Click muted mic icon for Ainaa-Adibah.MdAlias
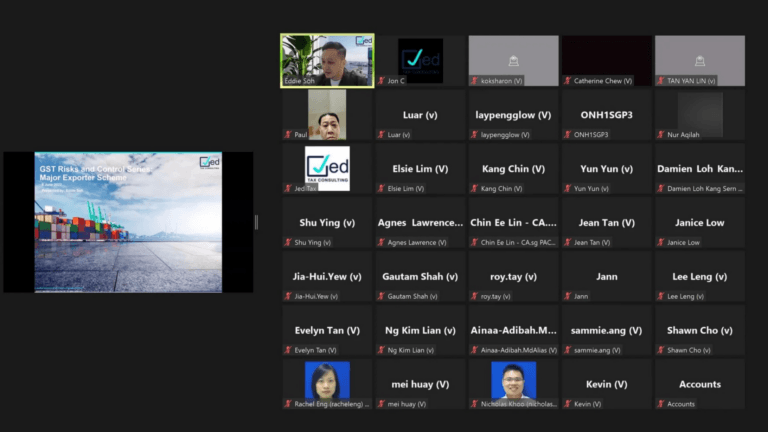 (x=474, y=350)
